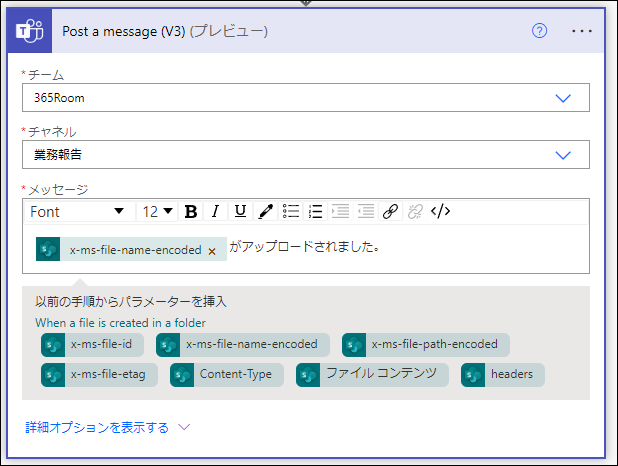618x466 pixels.
Task: Click the Teams connector icon in header
Action: pos(30,31)
